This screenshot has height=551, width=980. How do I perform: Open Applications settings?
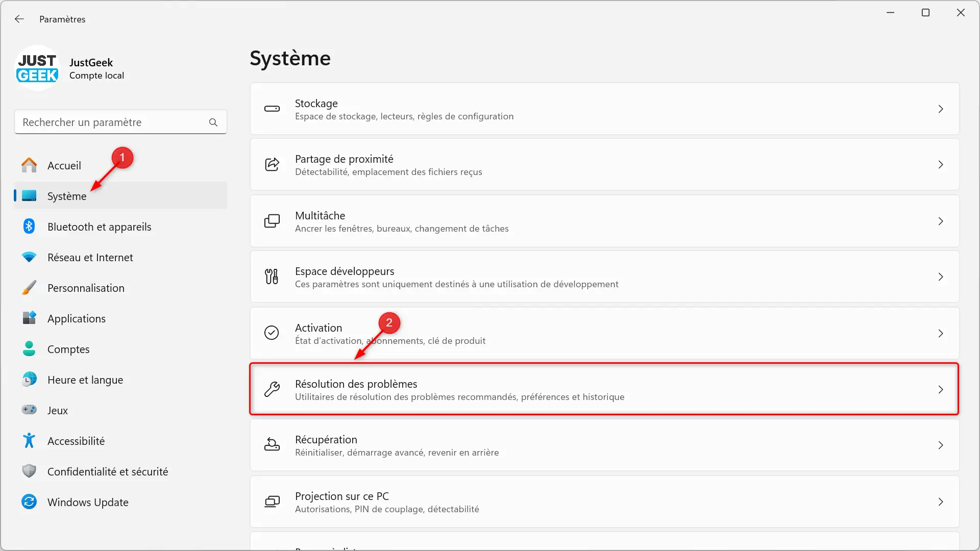(120, 318)
